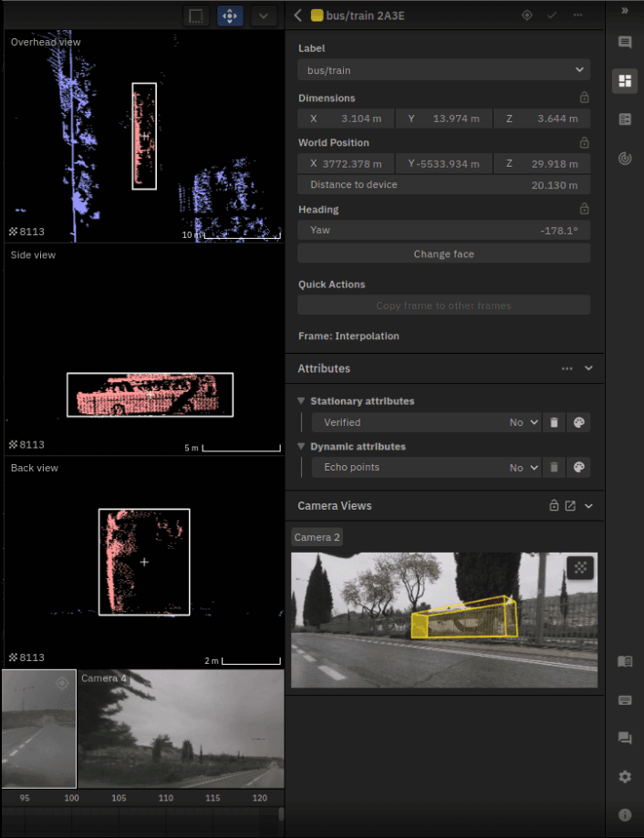Toggle the Heading lock icon
Screen dimensions: 644x838
pos(584,209)
